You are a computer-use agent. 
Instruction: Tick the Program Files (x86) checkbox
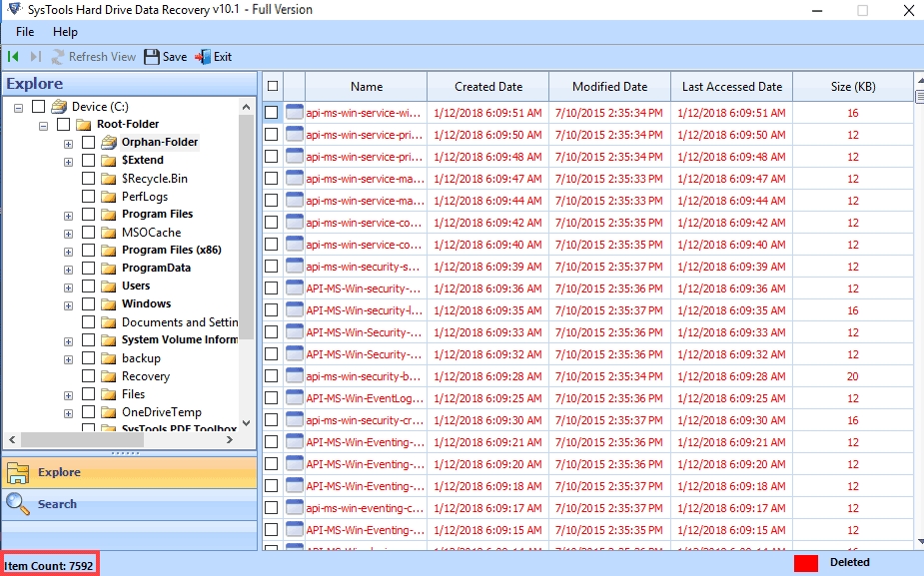[x=88, y=250]
